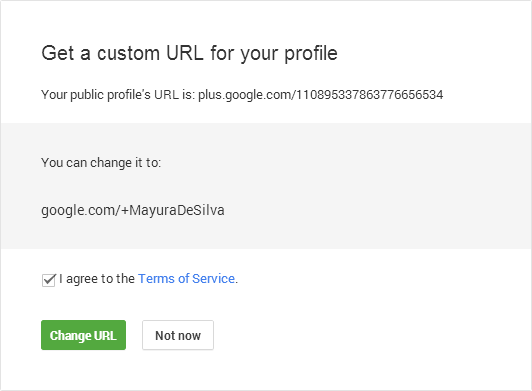This screenshot has height=391, width=532.
Task: Uncheck the Terms of Service agreement checkbox
Action: coord(49,280)
